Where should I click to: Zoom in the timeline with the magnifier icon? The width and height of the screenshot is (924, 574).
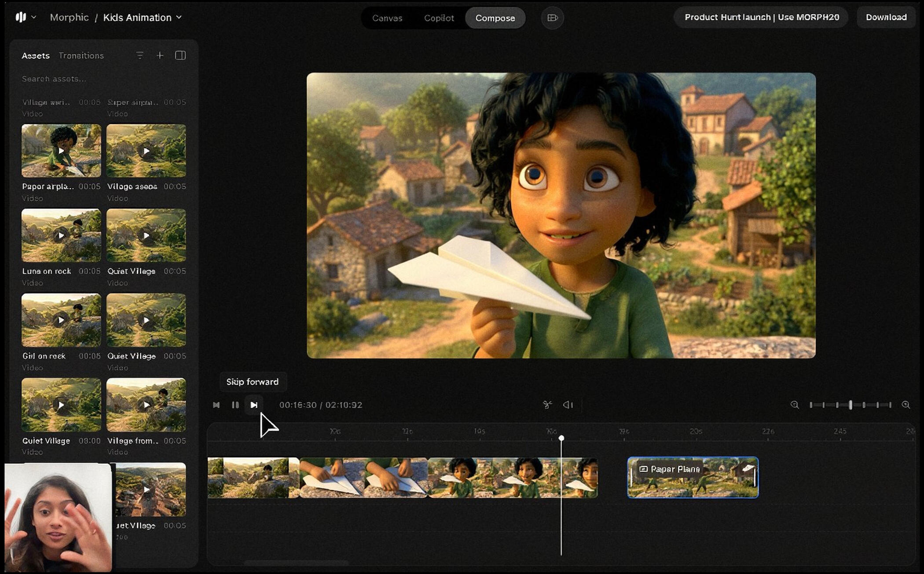(906, 405)
